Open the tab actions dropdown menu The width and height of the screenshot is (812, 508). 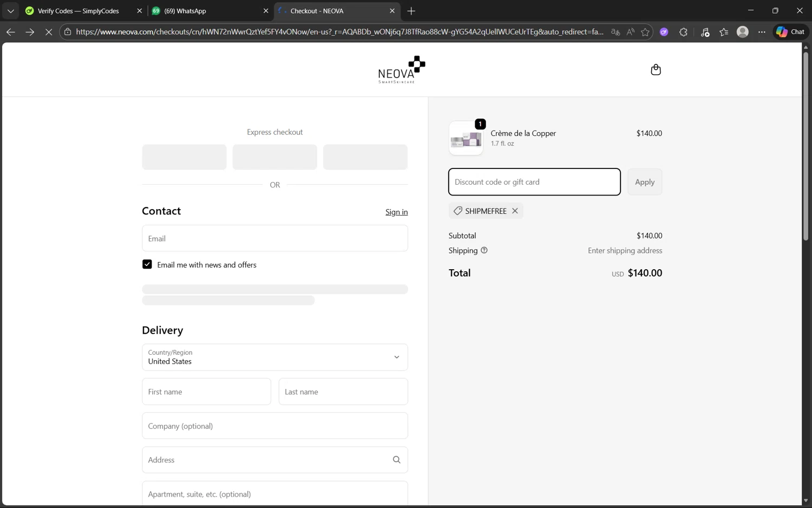pos(10,11)
